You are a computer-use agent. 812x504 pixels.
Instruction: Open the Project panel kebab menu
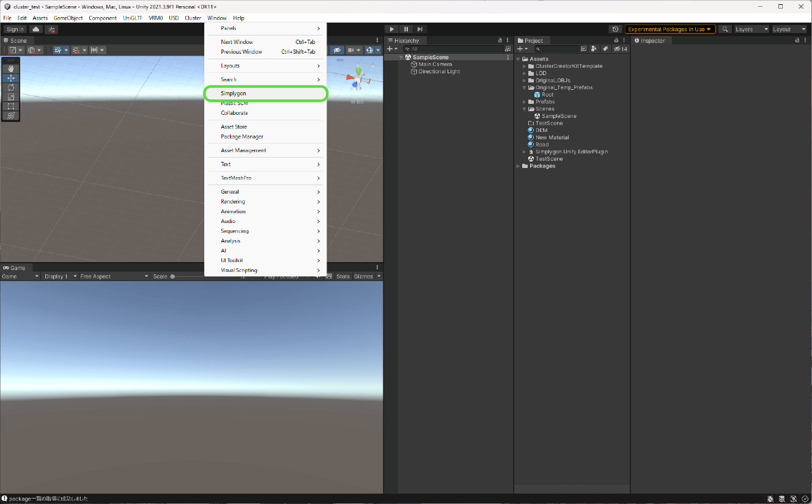[x=624, y=40]
